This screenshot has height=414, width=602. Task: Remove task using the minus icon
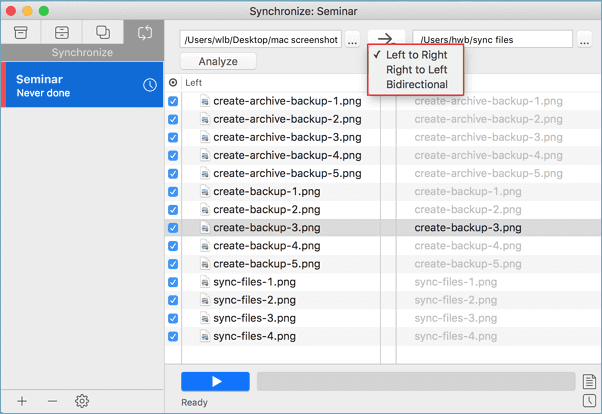(x=52, y=401)
